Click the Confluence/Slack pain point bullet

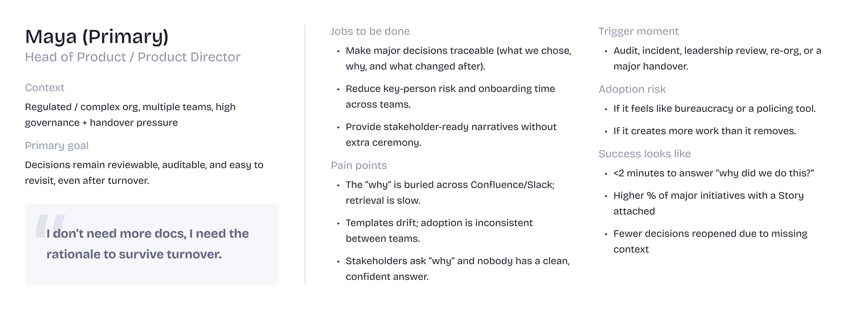pos(450,192)
